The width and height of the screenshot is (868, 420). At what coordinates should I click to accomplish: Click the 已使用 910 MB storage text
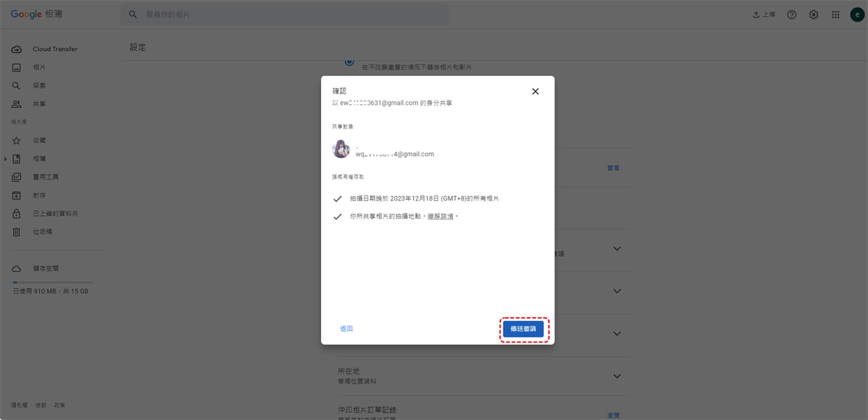tap(51, 291)
